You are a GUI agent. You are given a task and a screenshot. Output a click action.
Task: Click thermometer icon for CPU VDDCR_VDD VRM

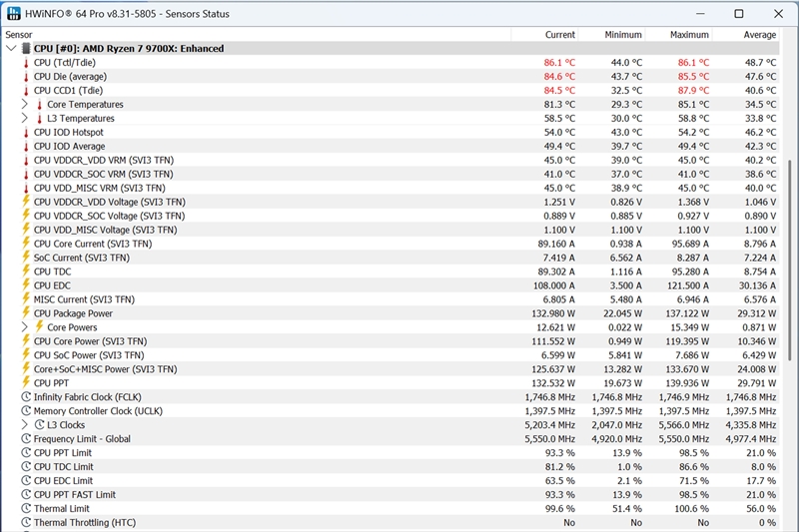coord(26,161)
